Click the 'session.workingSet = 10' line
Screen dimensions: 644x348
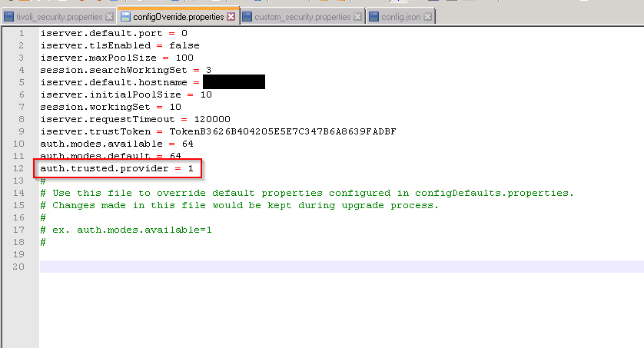[111, 107]
